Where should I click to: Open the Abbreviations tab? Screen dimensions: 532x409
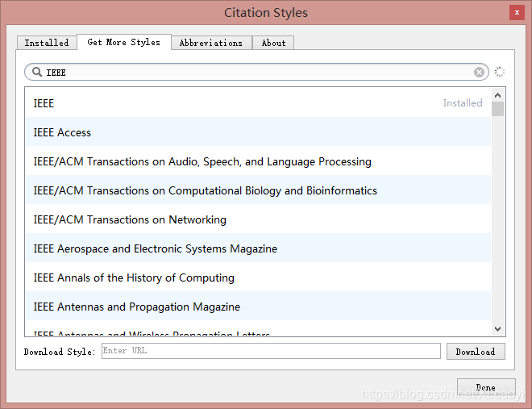[211, 43]
